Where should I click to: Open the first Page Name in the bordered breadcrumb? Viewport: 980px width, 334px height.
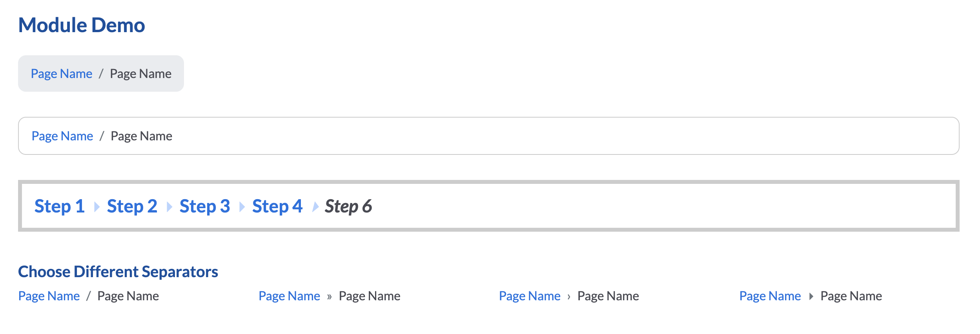click(62, 136)
